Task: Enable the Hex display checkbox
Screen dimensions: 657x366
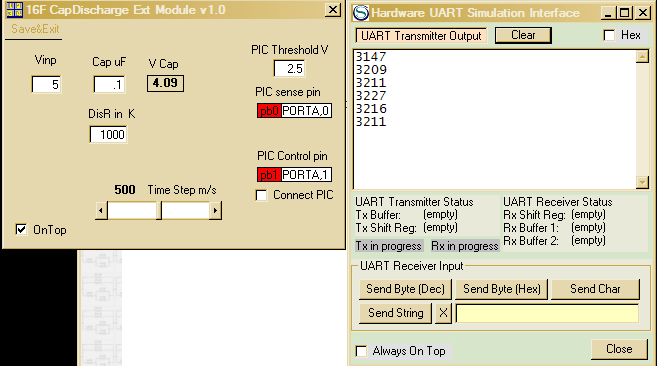Action: click(609, 35)
